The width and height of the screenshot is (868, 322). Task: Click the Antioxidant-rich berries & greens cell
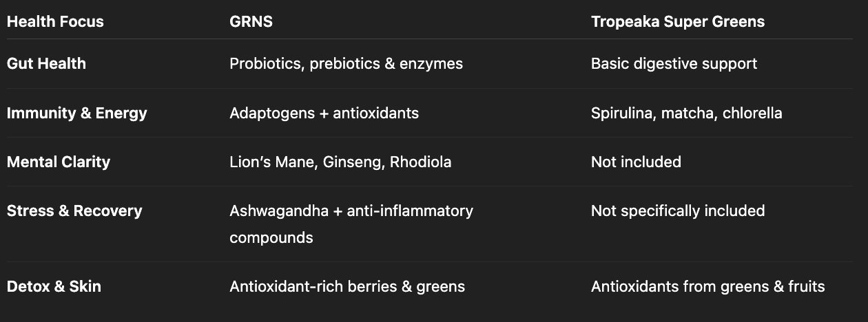coord(347,286)
